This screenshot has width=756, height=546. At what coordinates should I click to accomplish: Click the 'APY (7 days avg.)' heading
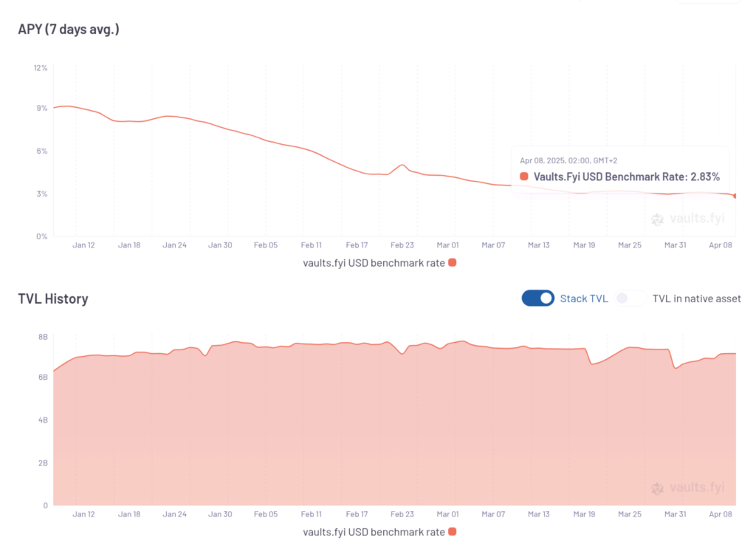coord(68,29)
